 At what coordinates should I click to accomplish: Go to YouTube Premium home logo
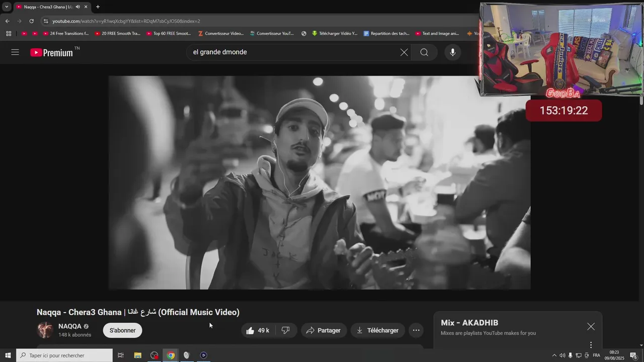51,52
